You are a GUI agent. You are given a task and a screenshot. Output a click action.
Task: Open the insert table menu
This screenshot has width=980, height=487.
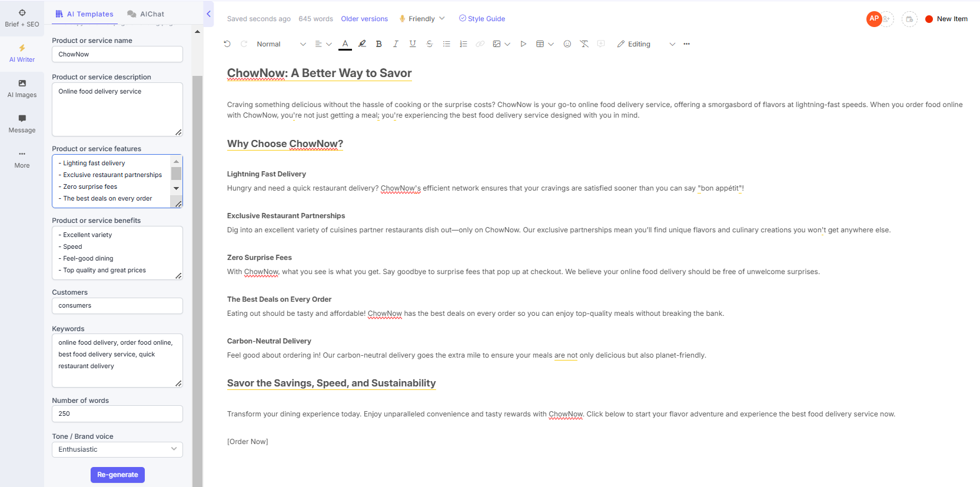[545, 44]
